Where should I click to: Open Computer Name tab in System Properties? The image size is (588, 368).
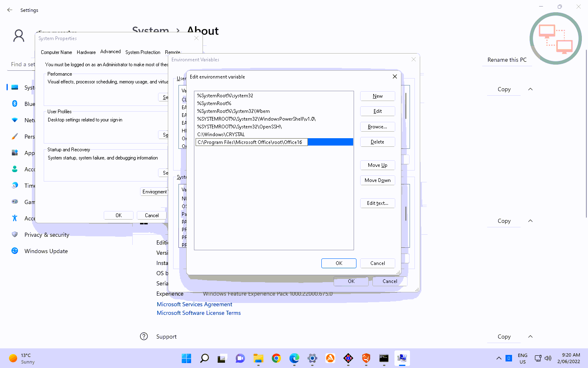tap(56, 52)
